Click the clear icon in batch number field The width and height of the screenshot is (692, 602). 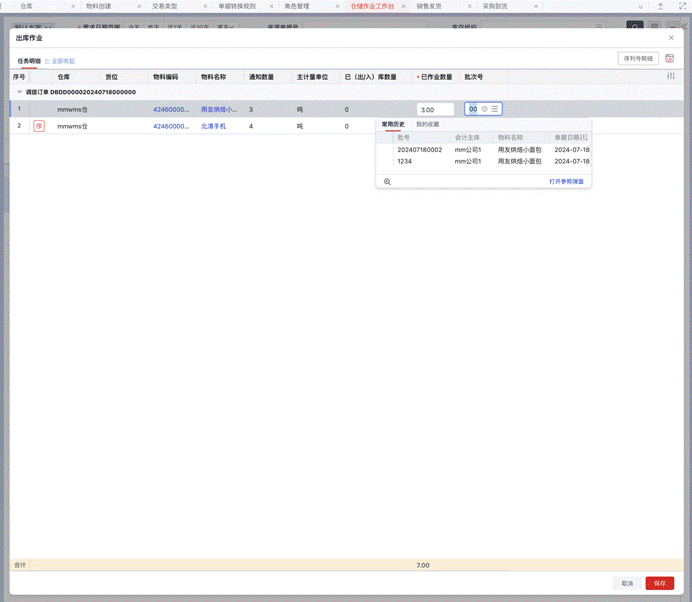[485, 109]
